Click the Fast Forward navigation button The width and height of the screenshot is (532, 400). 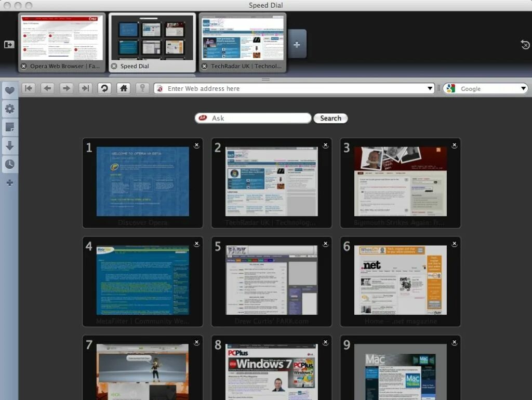(86, 88)
